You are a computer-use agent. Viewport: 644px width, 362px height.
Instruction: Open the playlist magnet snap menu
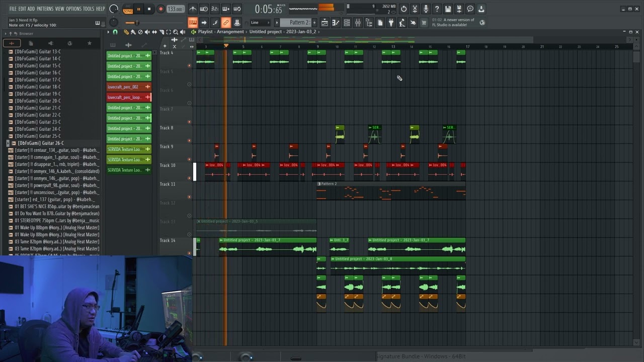tap(115, 32)
